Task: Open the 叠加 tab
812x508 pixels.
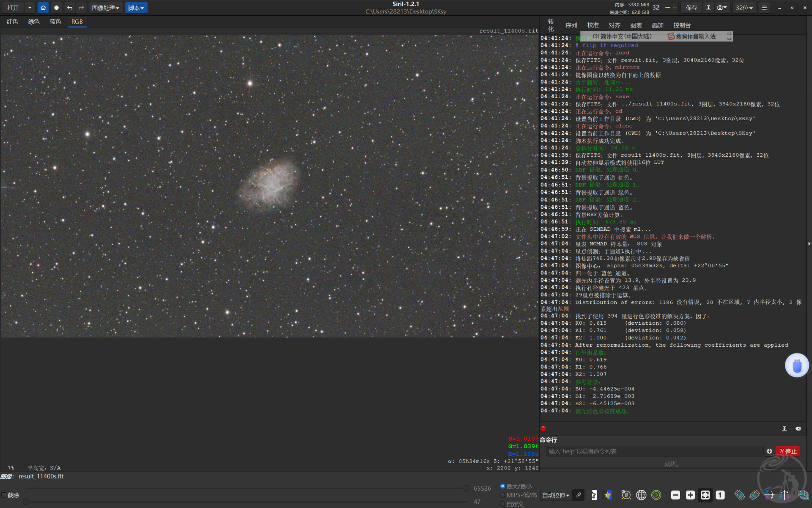Action: tap(658, 25)
